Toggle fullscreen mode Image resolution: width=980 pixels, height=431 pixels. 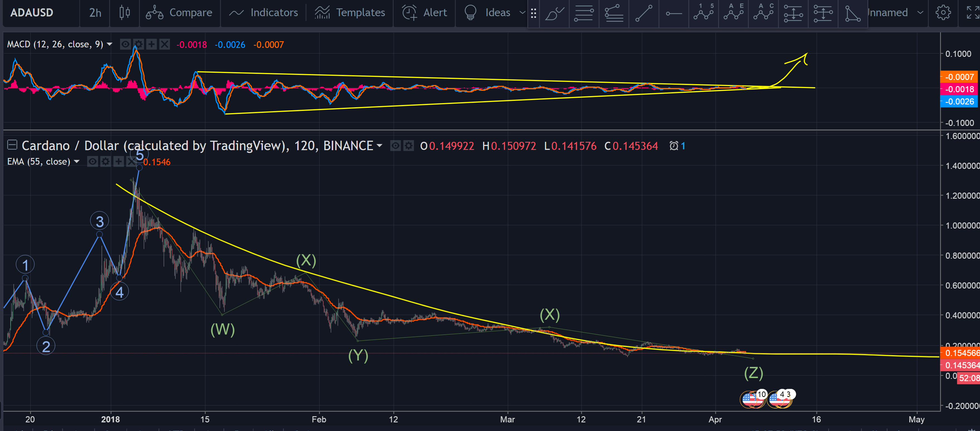pyautogui.click(x=972, y=13)
